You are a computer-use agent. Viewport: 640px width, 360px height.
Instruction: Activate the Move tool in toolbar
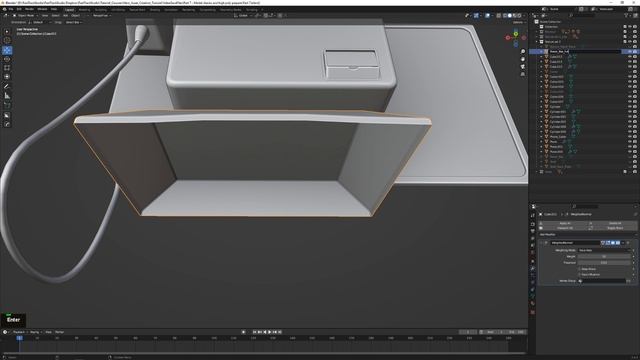pos(7,50)
